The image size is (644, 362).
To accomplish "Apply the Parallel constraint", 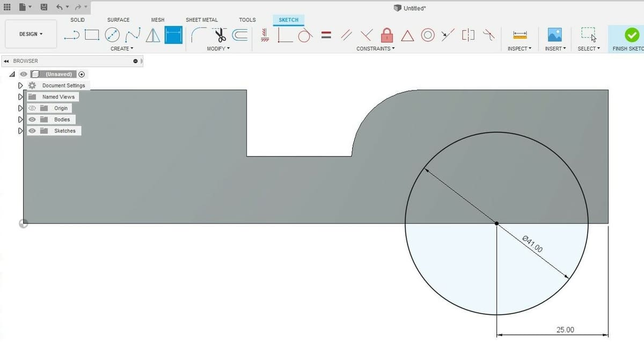I will [x=347, y=35].
